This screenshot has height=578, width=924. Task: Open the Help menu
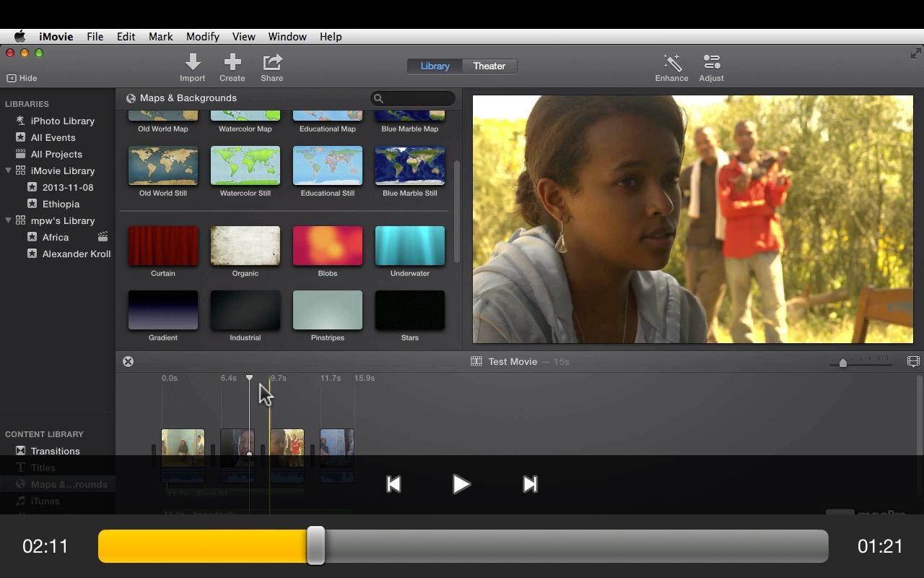click(331, 36)
